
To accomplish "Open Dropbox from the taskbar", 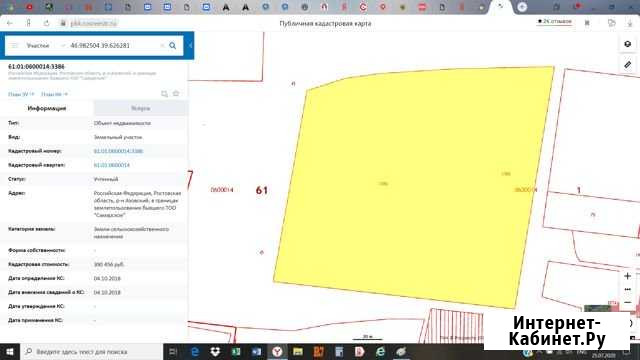I will click(x=215, y=351).
